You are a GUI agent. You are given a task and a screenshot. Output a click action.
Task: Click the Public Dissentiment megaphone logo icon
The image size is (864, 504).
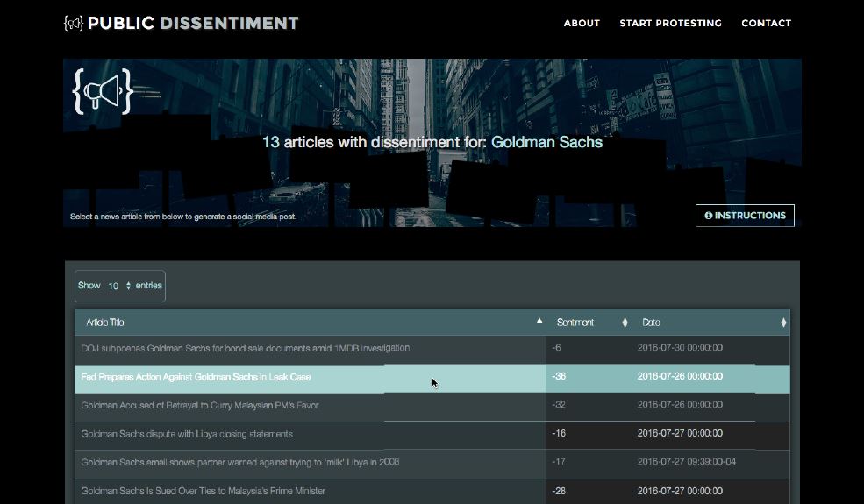click(x=74, y=23)
